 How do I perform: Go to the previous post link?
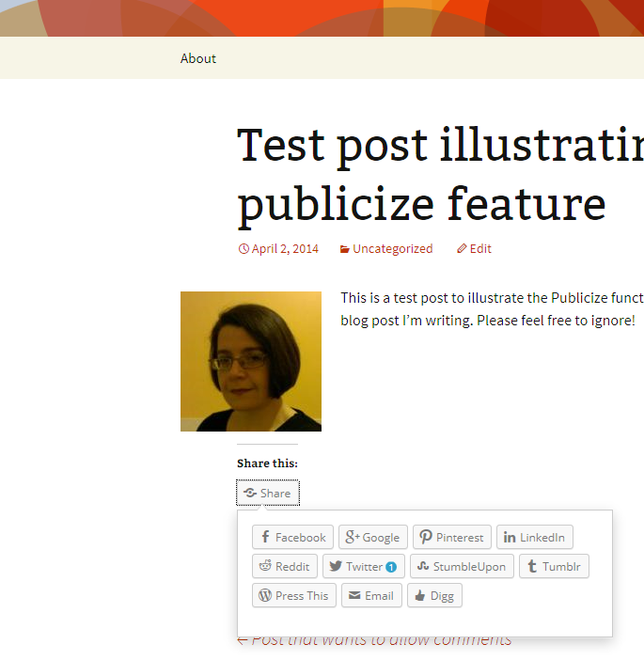coord(374,640)
